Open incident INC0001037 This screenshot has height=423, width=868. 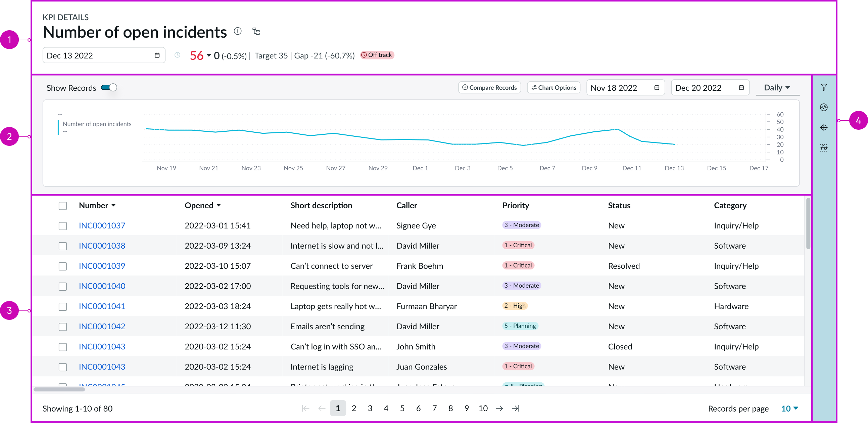102,225
